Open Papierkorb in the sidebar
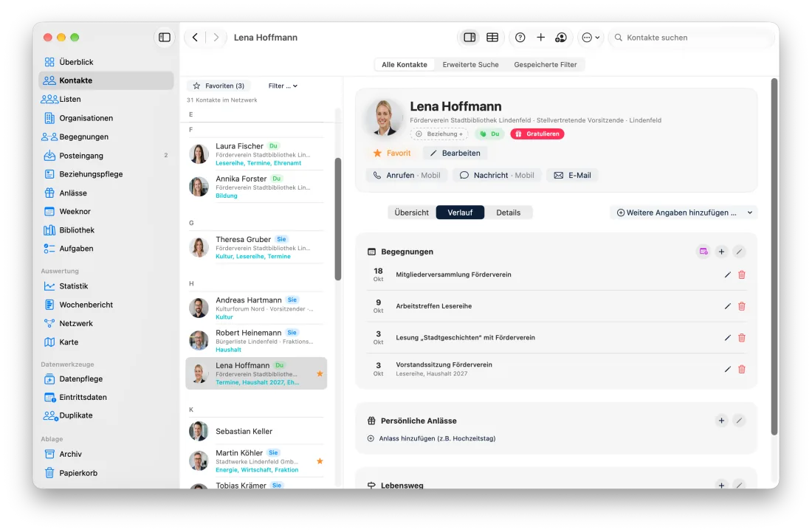 click(106, 473)
